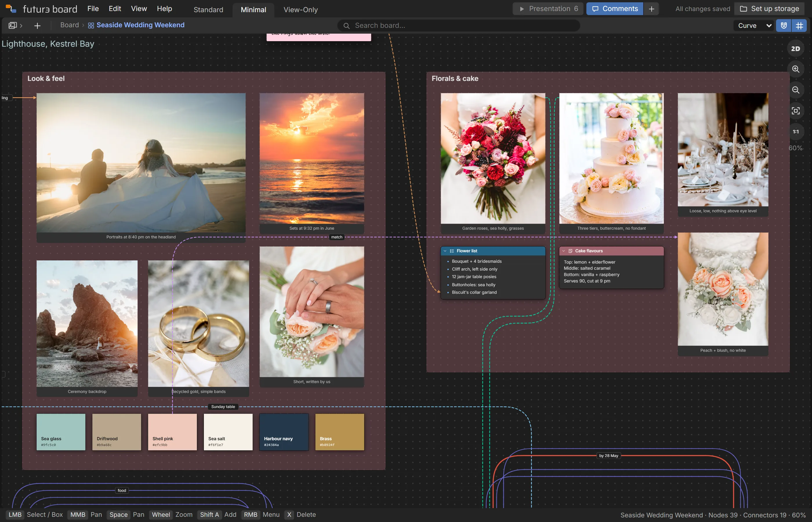Click the plus button next to Comments
Viewport: 812px width, 522px height.
click(x=651, y=9)
